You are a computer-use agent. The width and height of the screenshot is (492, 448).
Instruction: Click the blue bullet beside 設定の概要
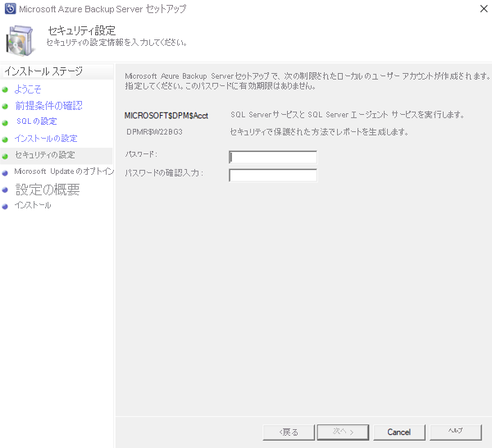coord(5,190)
